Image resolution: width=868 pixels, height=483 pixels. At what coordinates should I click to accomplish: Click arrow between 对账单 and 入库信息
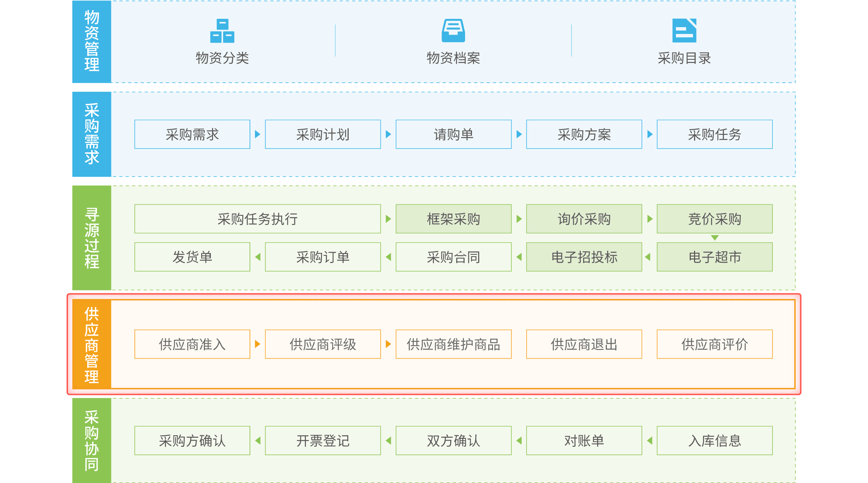pos(650,440)
